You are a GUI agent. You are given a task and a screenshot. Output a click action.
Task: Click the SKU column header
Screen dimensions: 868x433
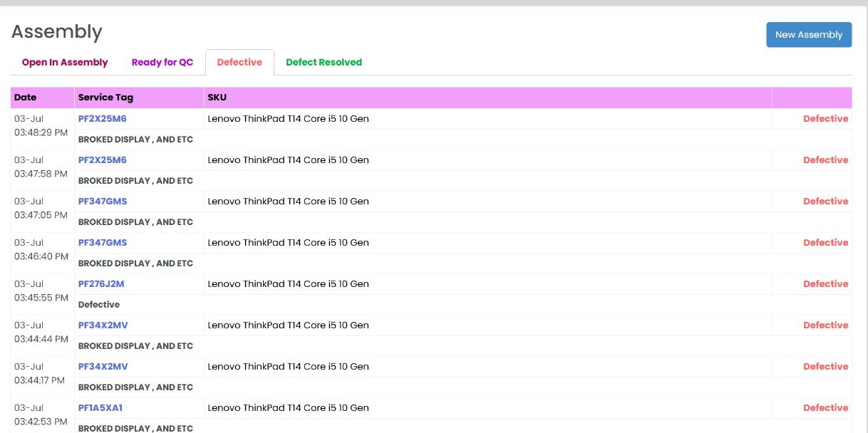[217, 98]
